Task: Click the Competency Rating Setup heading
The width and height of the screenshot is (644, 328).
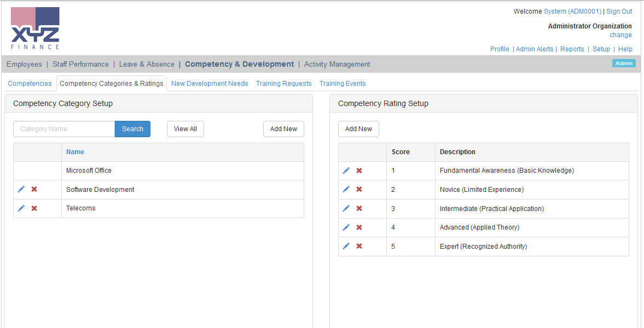Action: (383, 103)
